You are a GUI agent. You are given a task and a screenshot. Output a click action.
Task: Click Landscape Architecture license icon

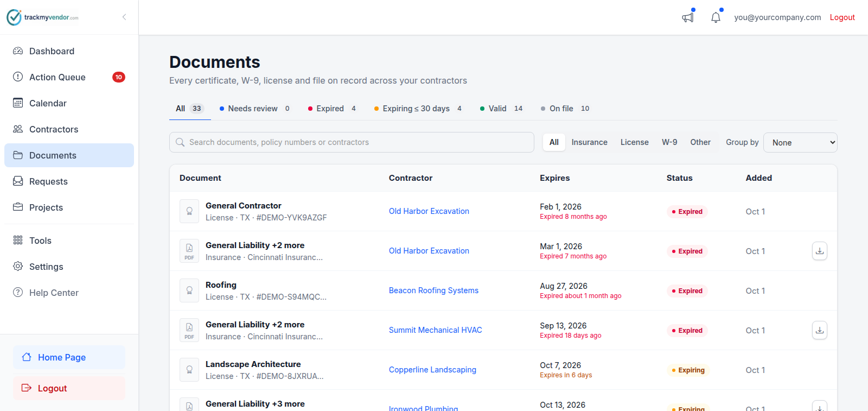click(x=189, y=370)
